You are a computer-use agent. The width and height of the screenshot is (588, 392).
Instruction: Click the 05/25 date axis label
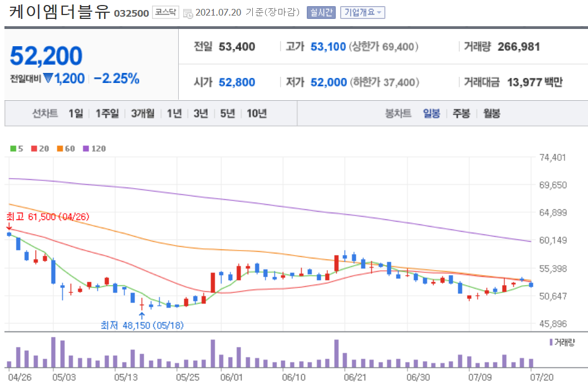[188, 377]
